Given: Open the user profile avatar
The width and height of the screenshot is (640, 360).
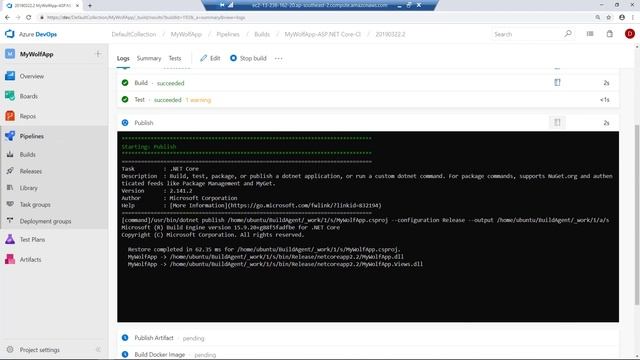Looking at the screenshot, I should coord(629,34).
